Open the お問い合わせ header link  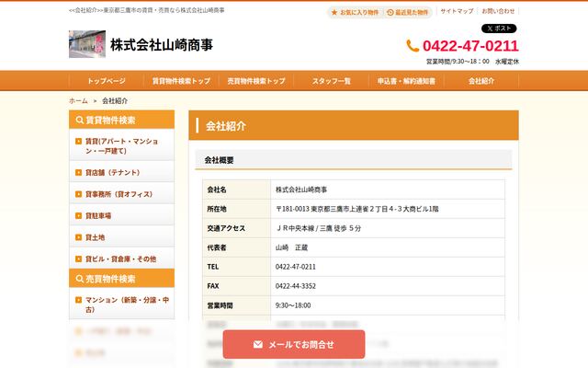pos(498,11)
